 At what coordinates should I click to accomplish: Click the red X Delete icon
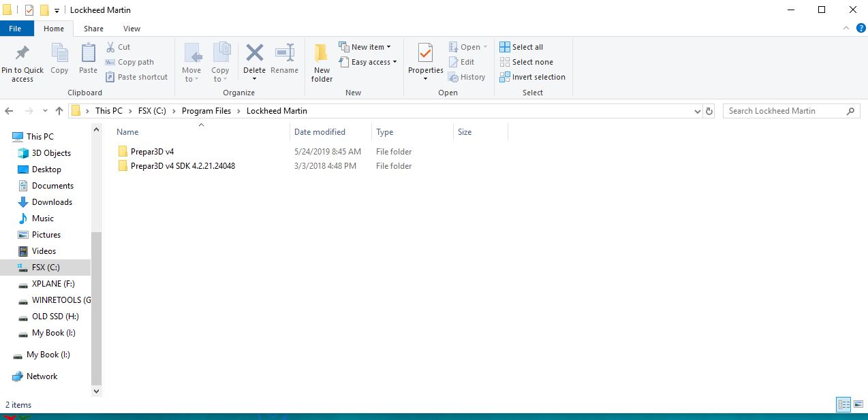pos(254,53)
